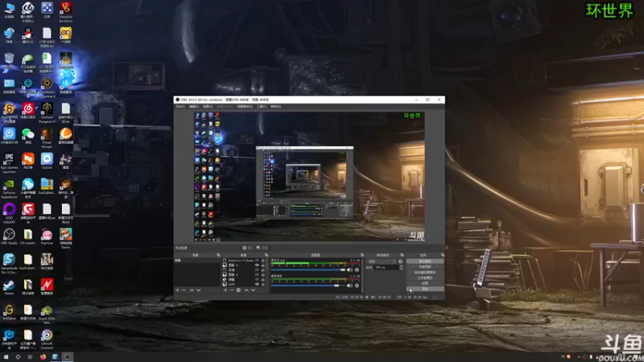Pop out the Scene Transitions dock panel

[x=402, y=255]
